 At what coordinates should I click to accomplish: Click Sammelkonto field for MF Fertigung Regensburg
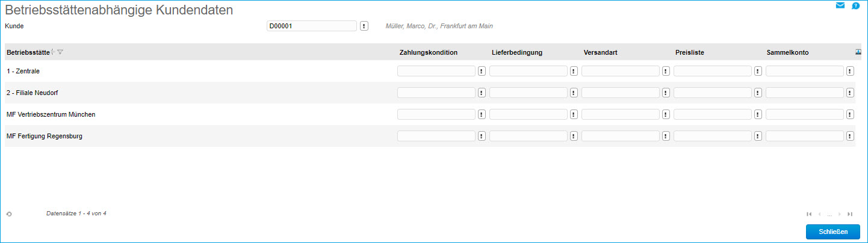click(805, 136)
